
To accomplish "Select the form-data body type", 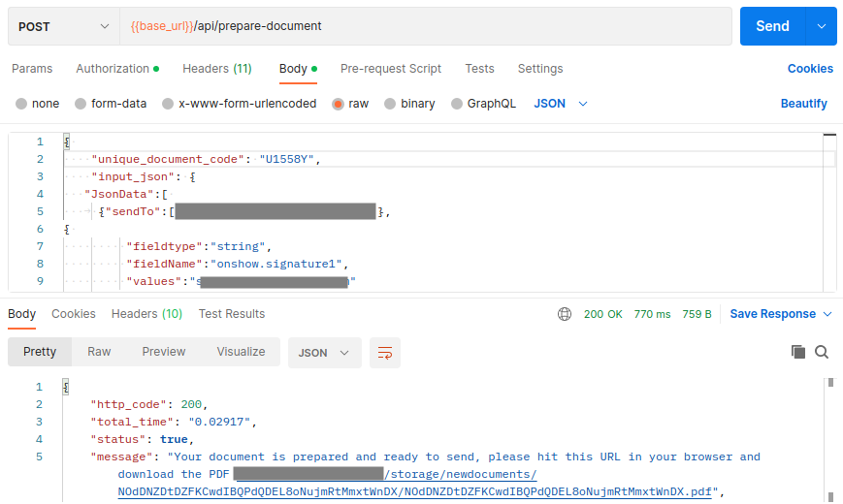I will tap(111, 104).
